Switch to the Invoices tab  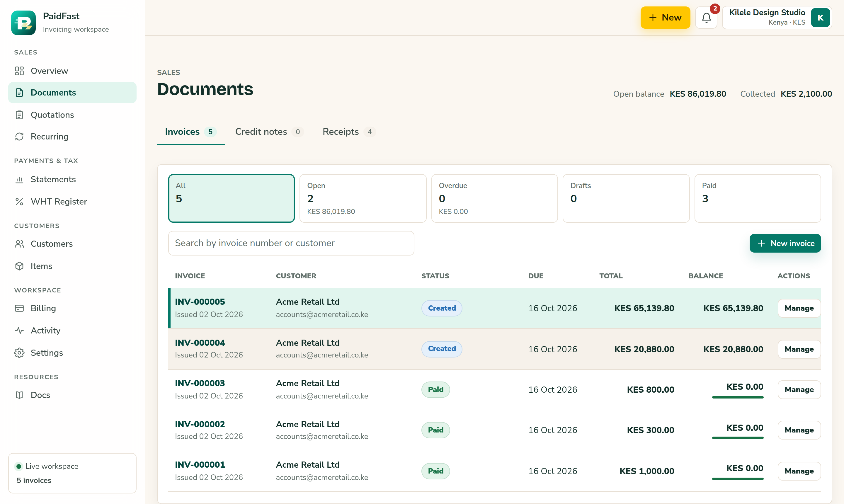[x=190, y=132]
